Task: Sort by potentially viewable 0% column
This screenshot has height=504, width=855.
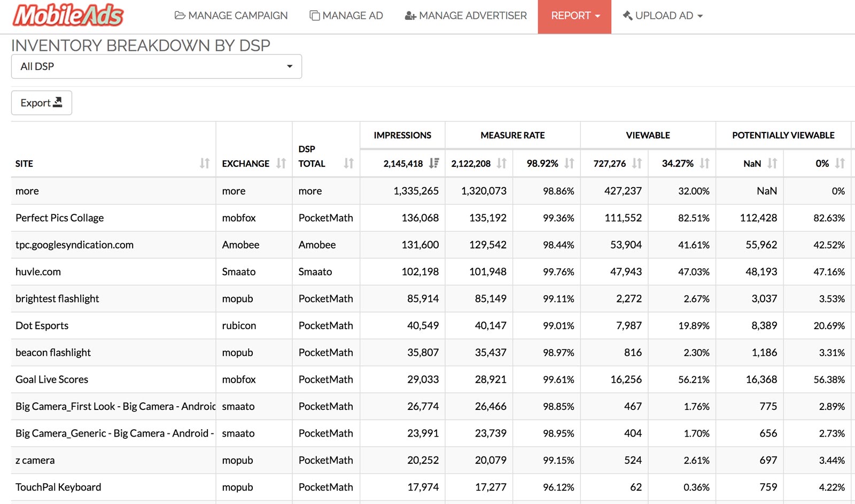Action: (840, 164)
